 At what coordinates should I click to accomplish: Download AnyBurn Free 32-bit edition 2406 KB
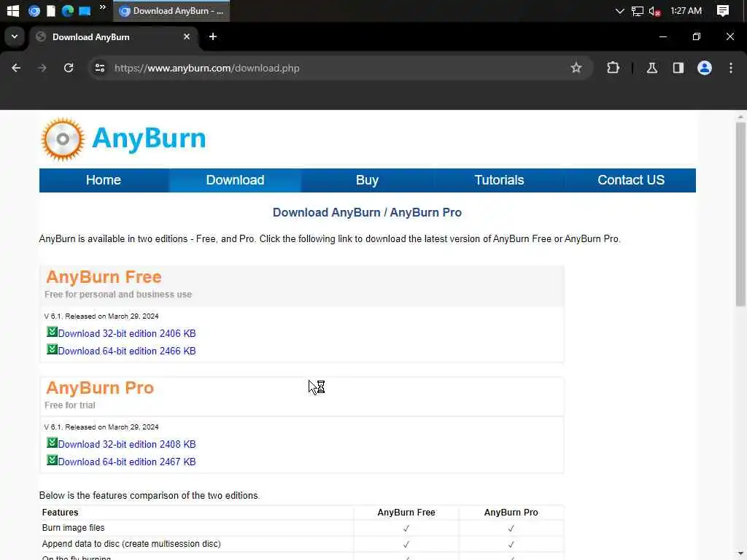[127, 333]
